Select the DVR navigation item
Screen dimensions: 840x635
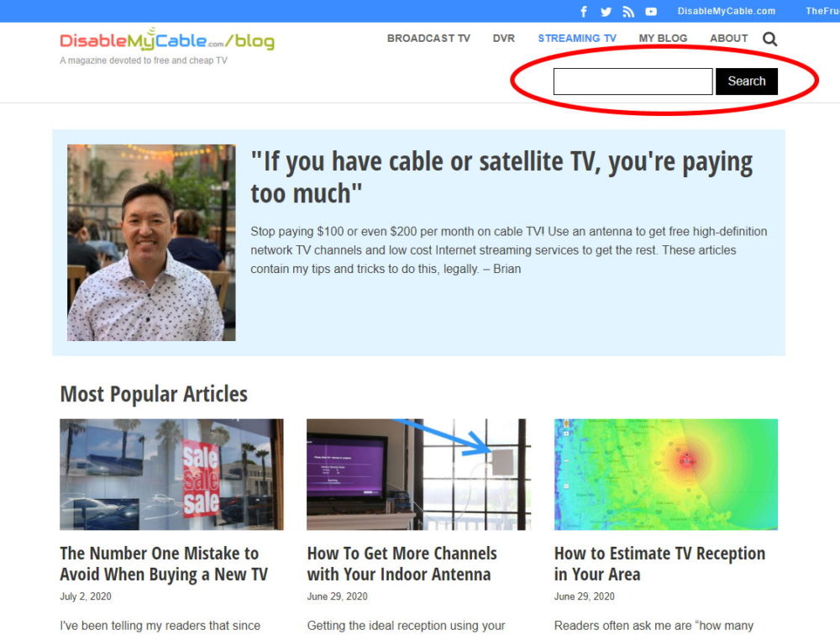(503, 38)
